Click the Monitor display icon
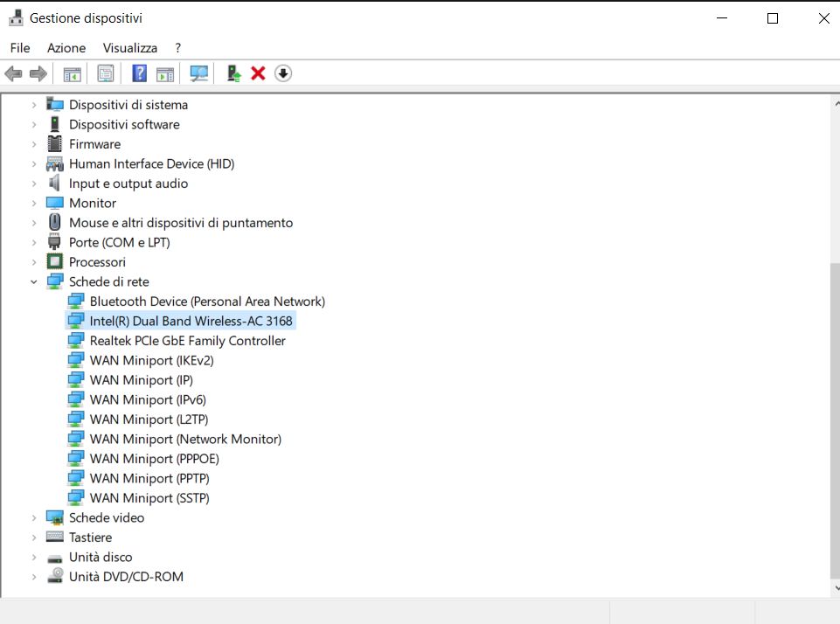The image size is (840, 624). click(x=55, y=203)
